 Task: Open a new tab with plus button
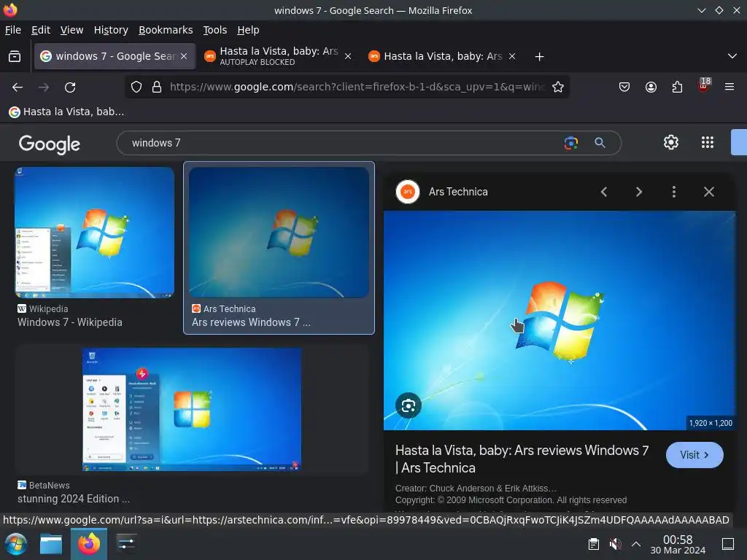tap(539, 57)
